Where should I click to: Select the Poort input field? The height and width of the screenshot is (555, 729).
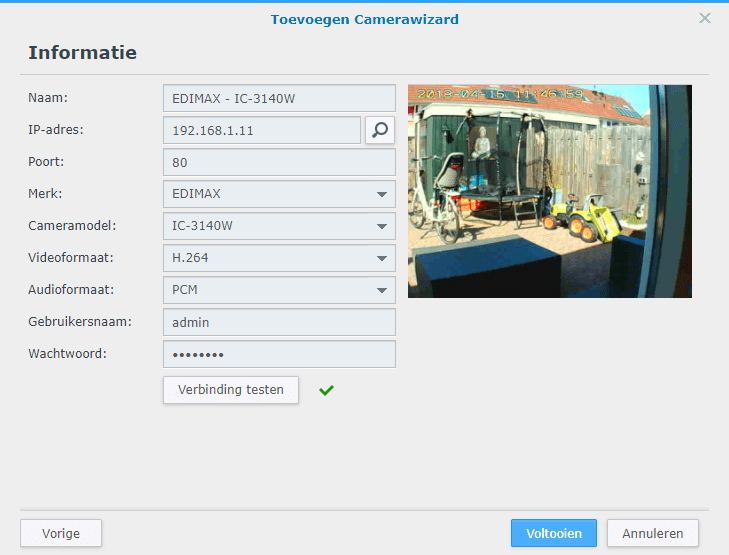[x=279, y=162]
